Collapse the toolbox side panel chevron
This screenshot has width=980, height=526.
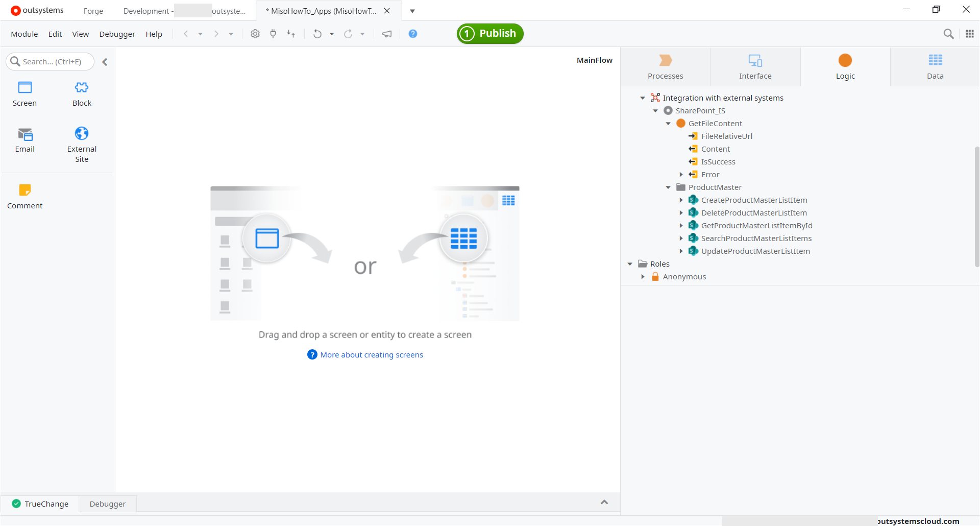pyautogui.click(x=105, y=62)
